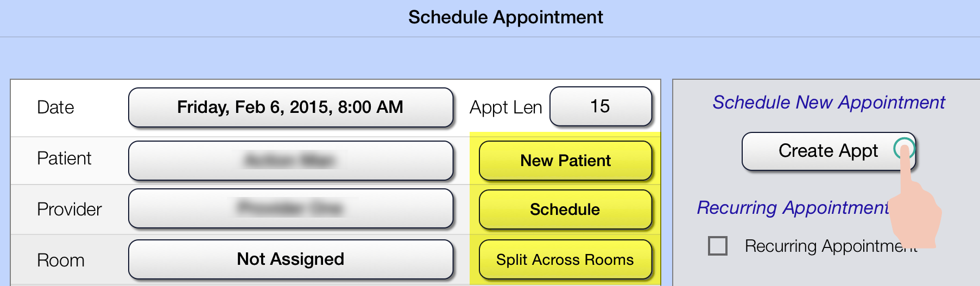
Task: Open the Room selector showing Not Assigned
Action: tap(290, 259)
